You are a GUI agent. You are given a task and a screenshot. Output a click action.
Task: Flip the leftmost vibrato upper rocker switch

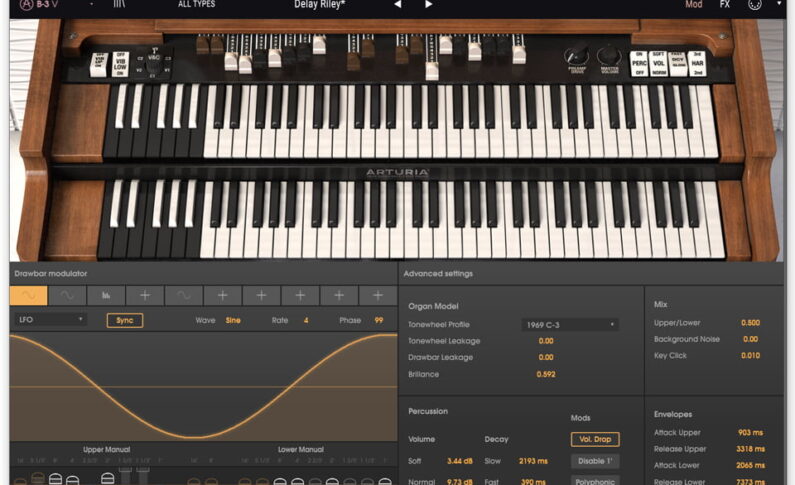(x=99, y=64)
